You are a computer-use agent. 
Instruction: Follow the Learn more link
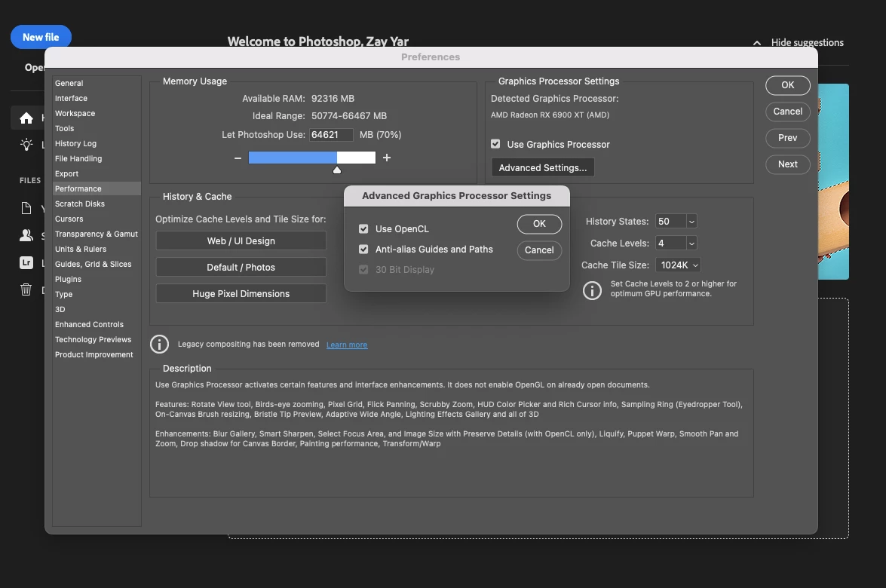click(347, 345)
